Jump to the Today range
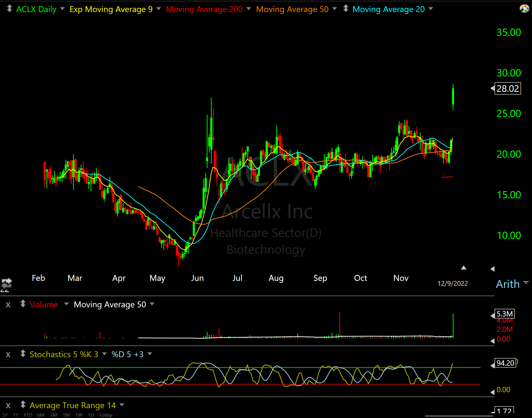Screen dimensions: 532x418 click(106, 415)
